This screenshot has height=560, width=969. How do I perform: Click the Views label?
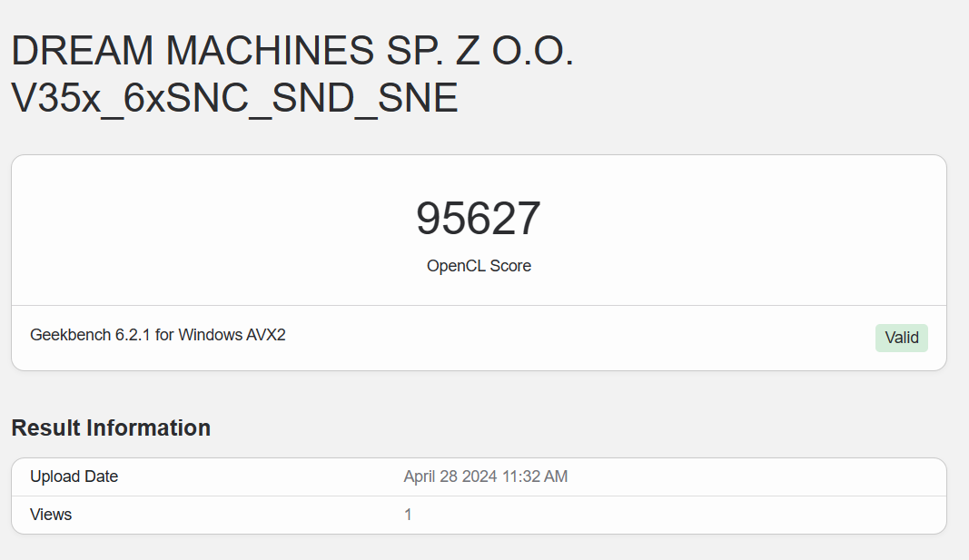tap(51, 515)
